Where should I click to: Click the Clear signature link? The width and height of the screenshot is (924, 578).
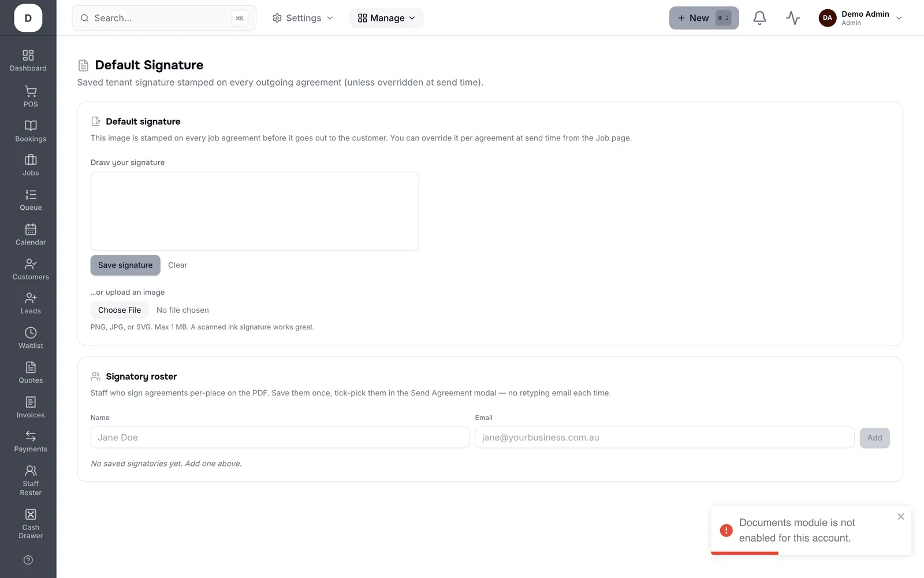click(178, 265)
